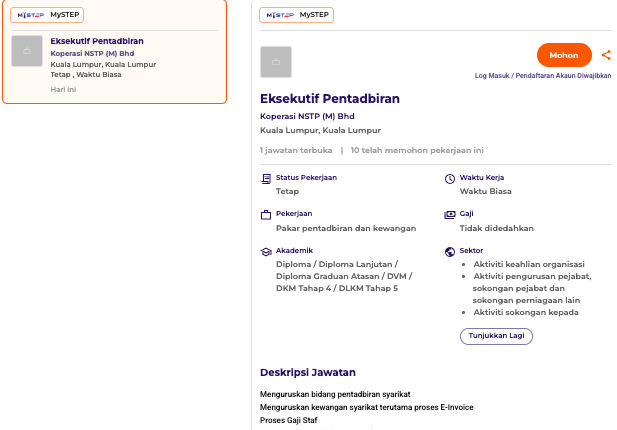Click the Status Pekerjaan label
617x430 pixels.
point(306,177)
